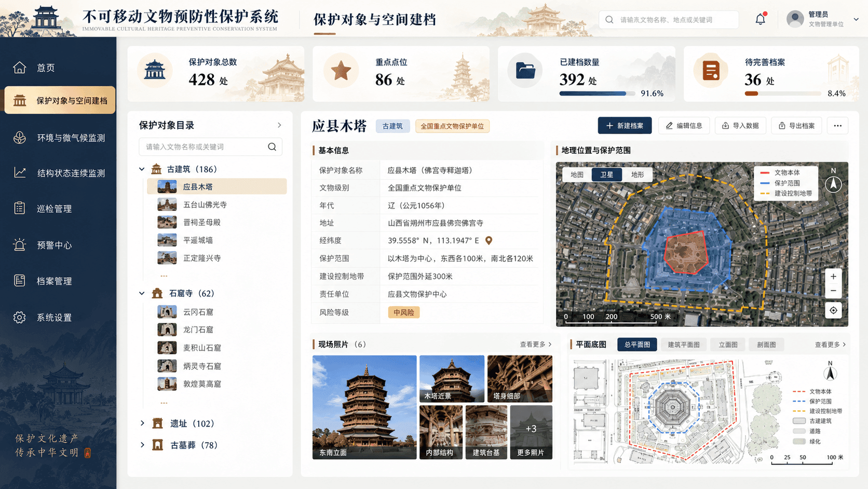868x489 pixels.
Task: Click the 编辑信息 button
Action: [x=684, y=126]
